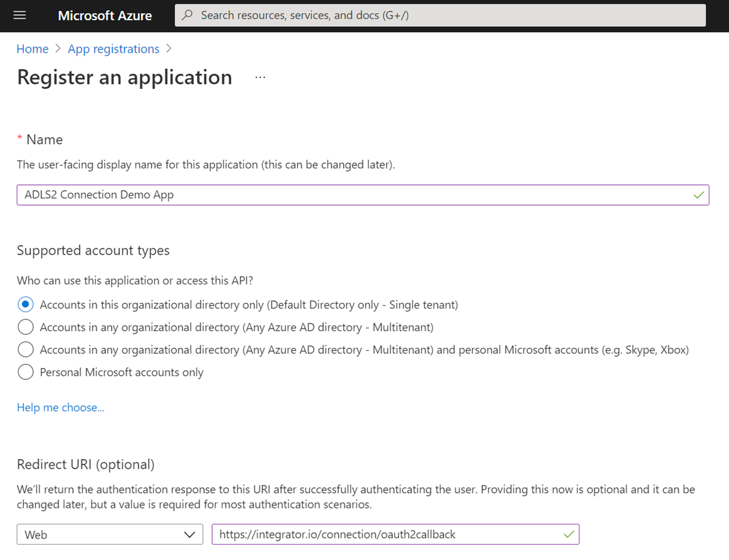Screen dimensions: 729x560
Task: Click the Redirect URI field with integrator.io callback
Action: click(395, 535)
